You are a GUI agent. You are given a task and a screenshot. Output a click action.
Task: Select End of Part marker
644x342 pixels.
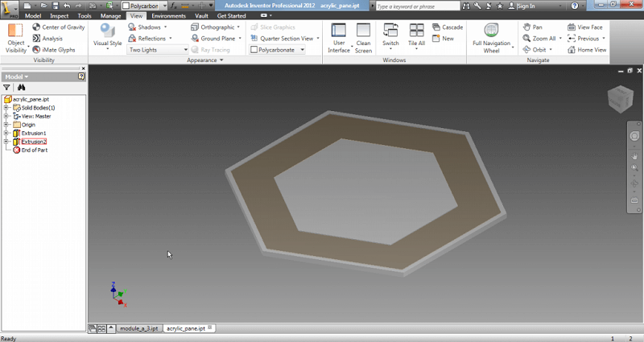point(34,150)
